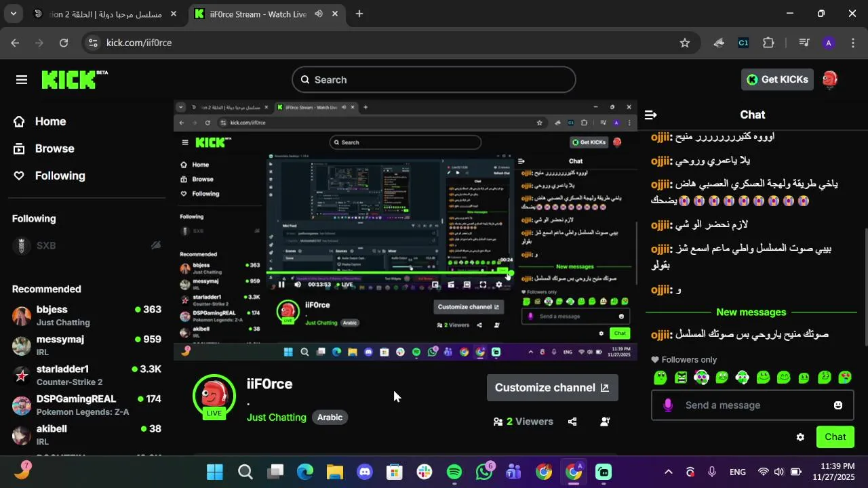Click the KICK logo
The height and width of the screenshot is (488, 868).
point(75,80)
